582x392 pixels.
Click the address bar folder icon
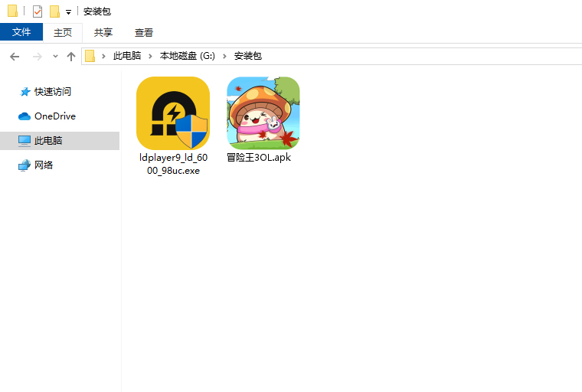90,56
